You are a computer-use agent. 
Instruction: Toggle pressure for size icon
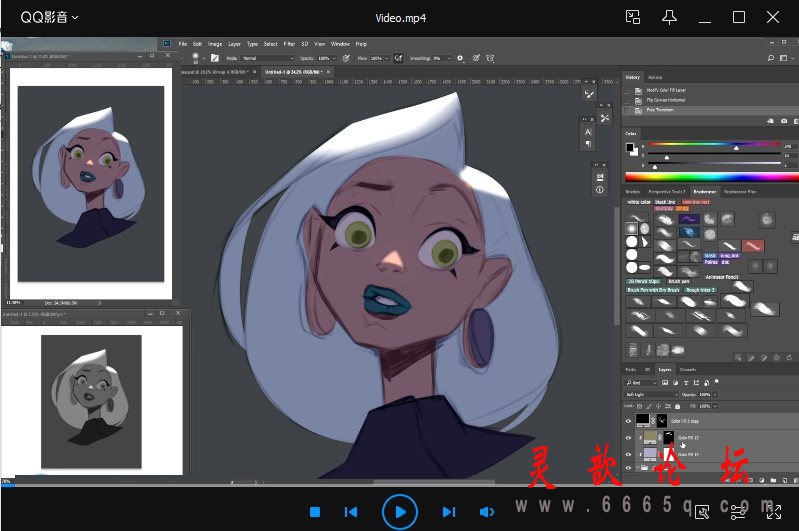(476, 58)
